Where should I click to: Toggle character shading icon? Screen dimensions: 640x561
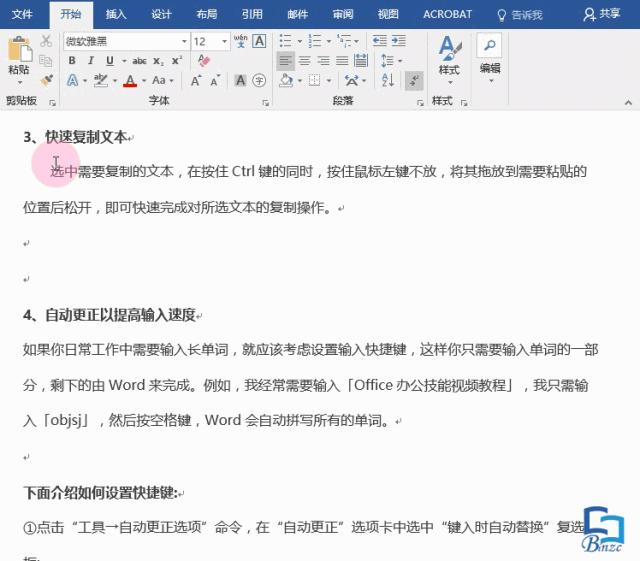pos(240,80)
